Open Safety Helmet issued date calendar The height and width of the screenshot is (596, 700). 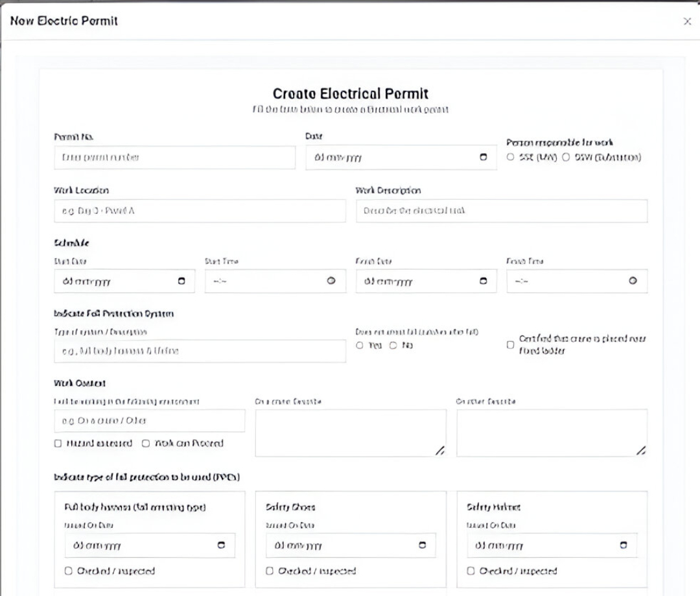pos(624,545)
